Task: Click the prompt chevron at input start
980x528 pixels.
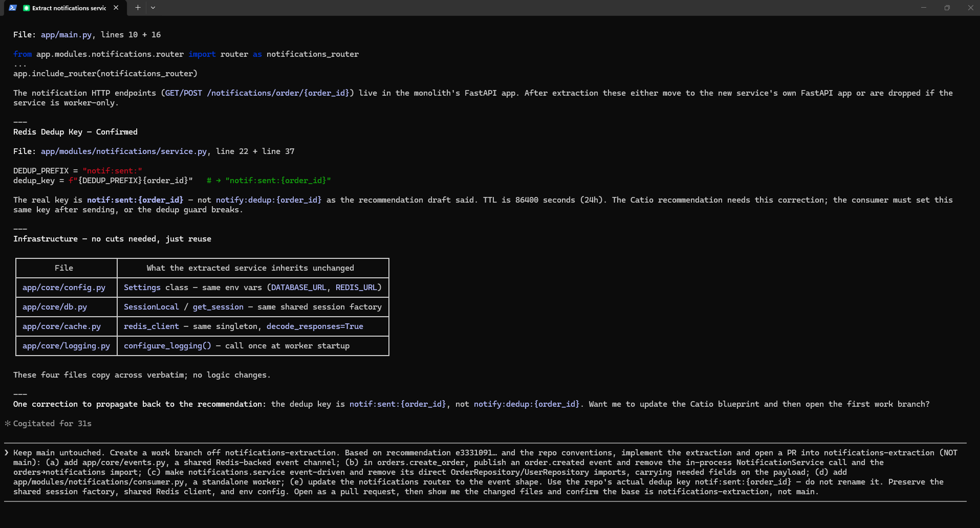Action: point(7,453)
